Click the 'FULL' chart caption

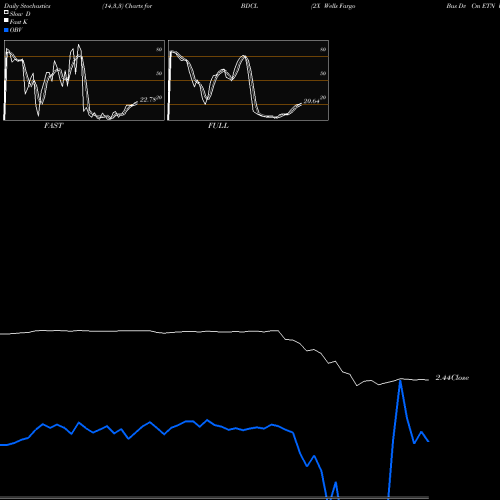(218, 126)
